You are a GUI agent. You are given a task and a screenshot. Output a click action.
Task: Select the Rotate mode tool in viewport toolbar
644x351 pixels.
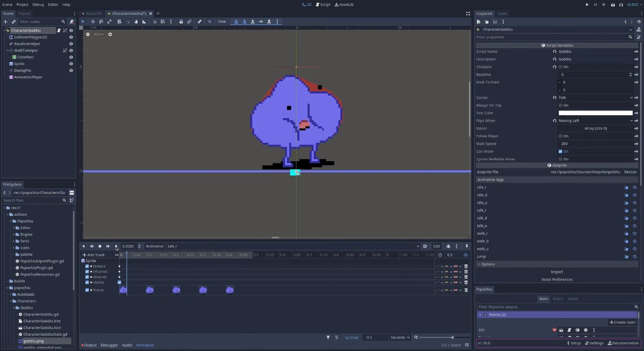[x=101, y=22]
